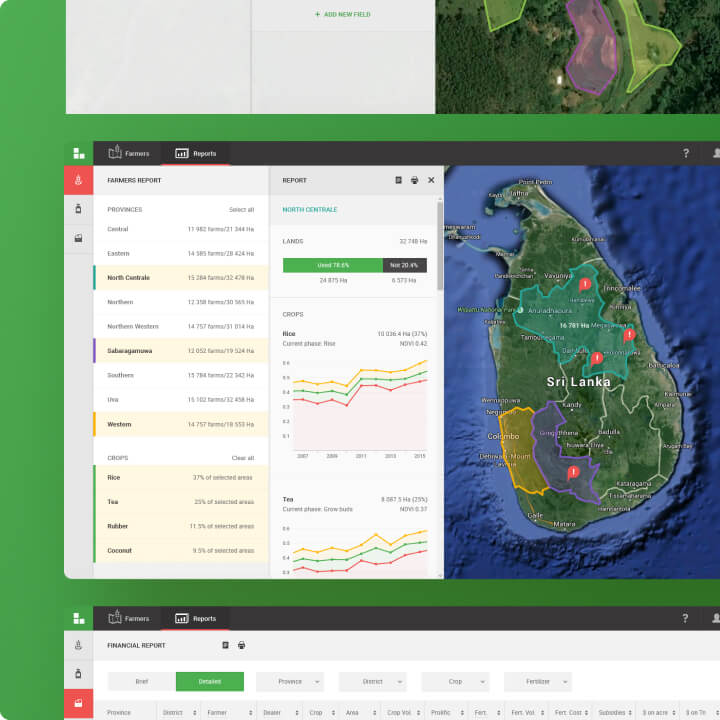Viewport: 720px width, 720px height.
Task: Click the red sidebar icon left of Farmers Report title
Action: (x=79, y=180)
